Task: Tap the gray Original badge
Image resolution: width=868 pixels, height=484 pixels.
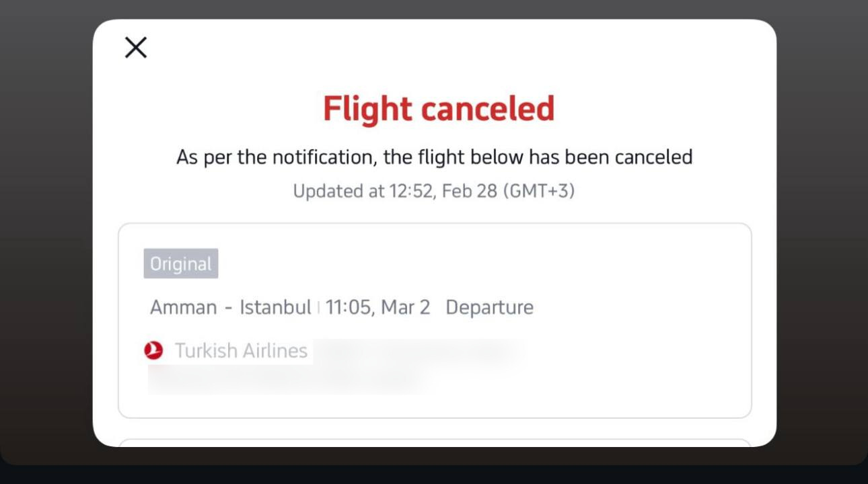Action: (180, 264)
